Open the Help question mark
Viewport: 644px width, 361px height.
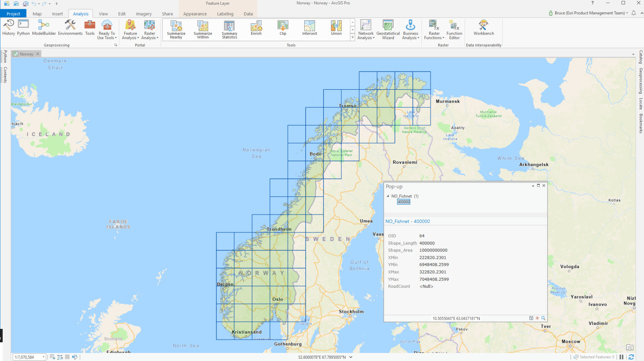(x=592, y=3)
